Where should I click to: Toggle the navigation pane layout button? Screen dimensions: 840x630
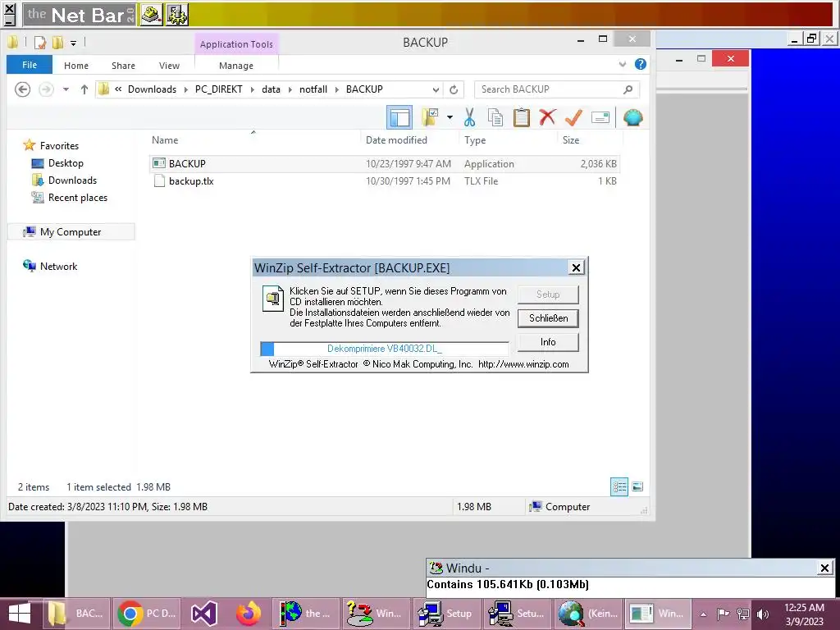(x=399, y=117)
